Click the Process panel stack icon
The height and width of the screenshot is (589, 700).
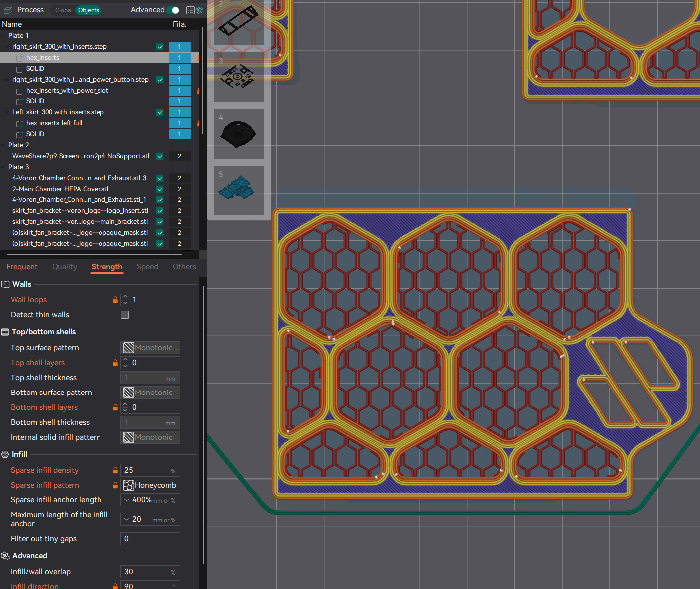click(x=7, y=10)
